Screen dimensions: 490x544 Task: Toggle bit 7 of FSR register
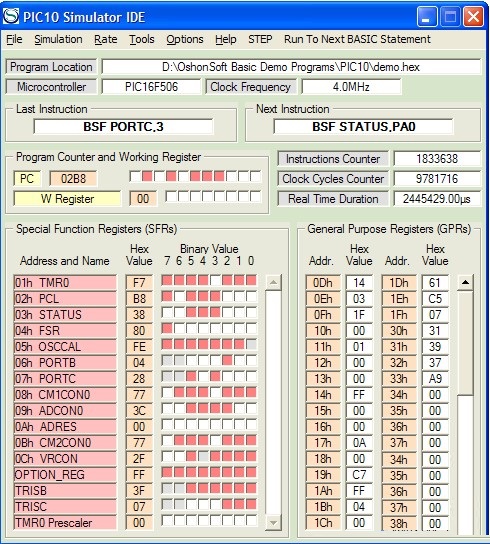(167, 328)
